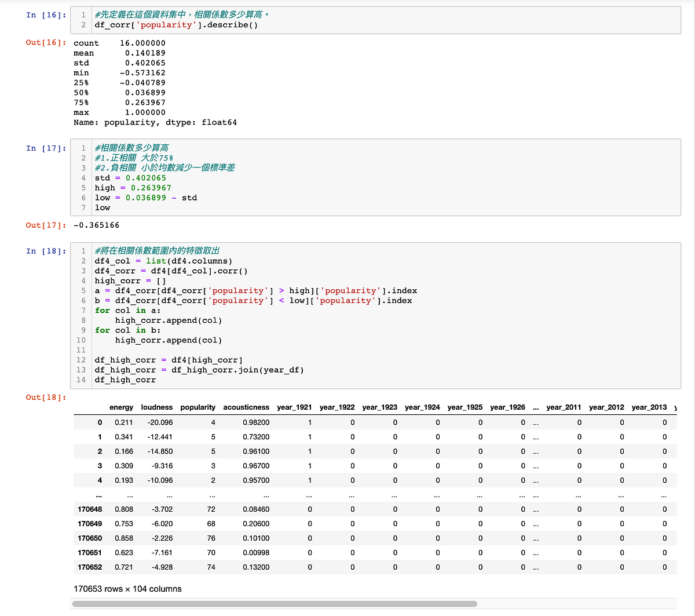Click the year_2011 column header
The width and height of the screenshot is (695, 616).
(564, 407)
